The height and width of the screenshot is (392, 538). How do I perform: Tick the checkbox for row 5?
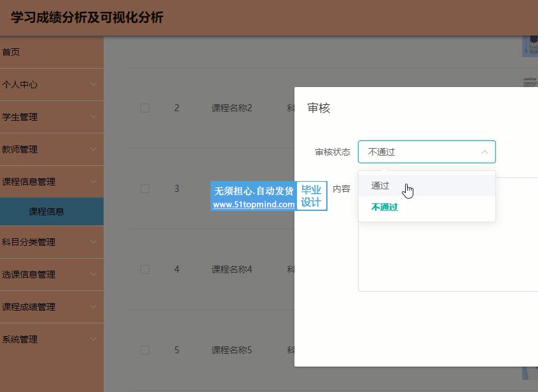tap(145, 350)
